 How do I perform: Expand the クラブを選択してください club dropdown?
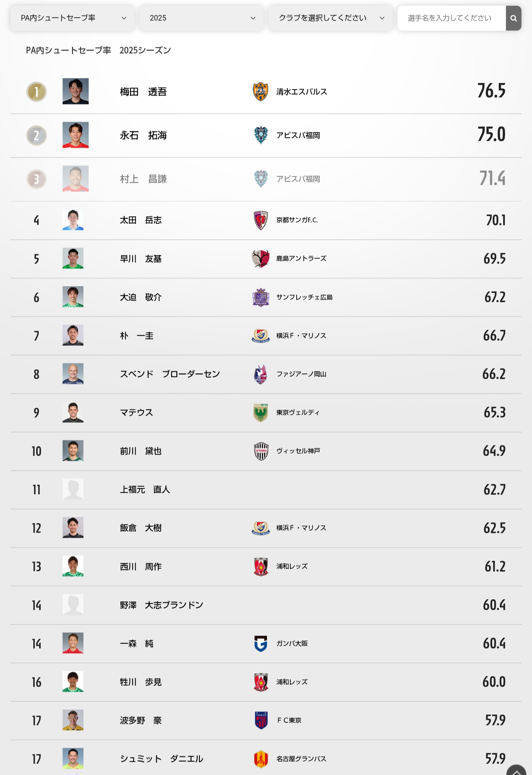pyautogui.click(x=330, y=18)
